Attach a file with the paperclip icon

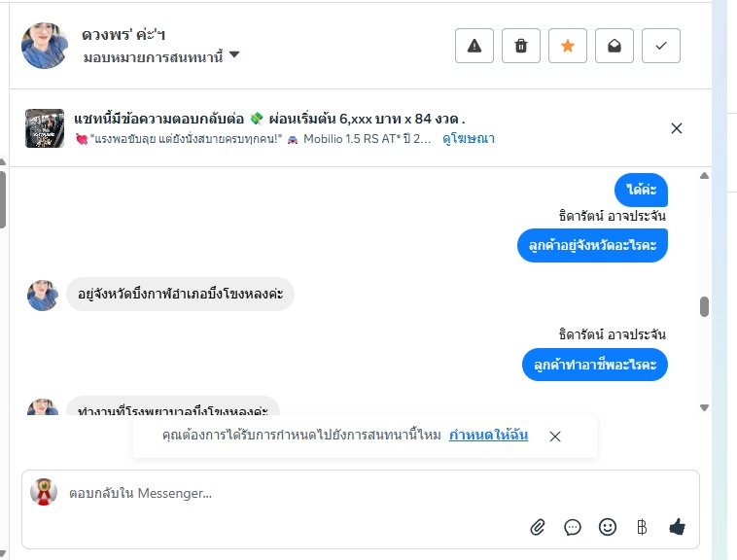click(538, 527)
